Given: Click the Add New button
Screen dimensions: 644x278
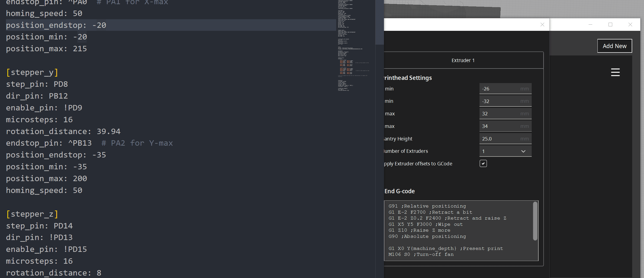Looking at the screenshot, I should [x=614, y=46].
